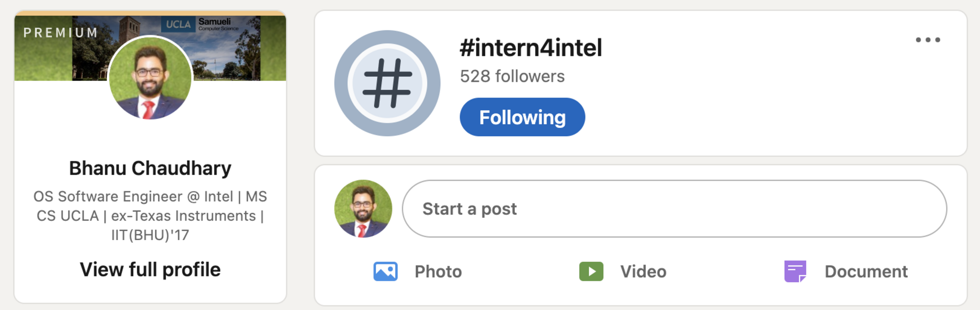Click the green Video play icon
Screen dimensions: 980x310
[591, 271]
